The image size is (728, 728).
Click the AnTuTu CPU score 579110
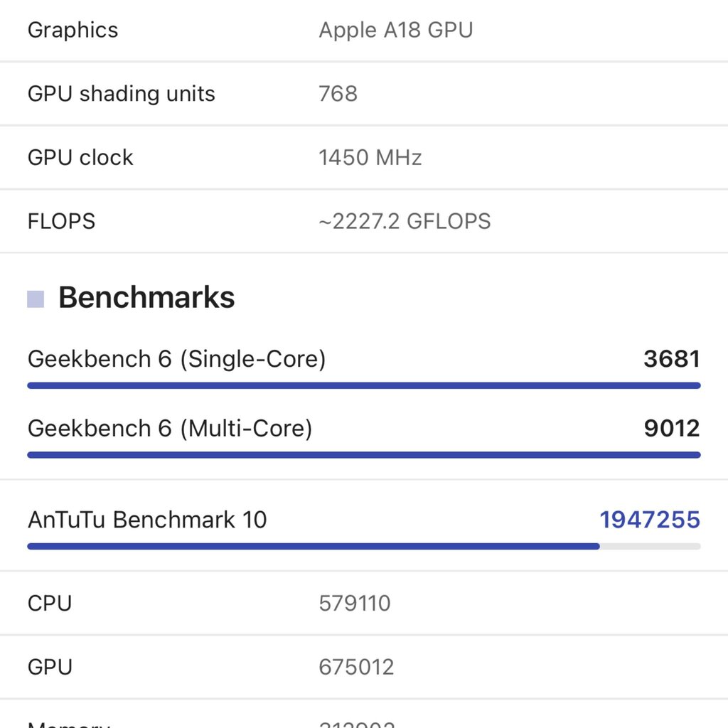[x=355, y=604]
